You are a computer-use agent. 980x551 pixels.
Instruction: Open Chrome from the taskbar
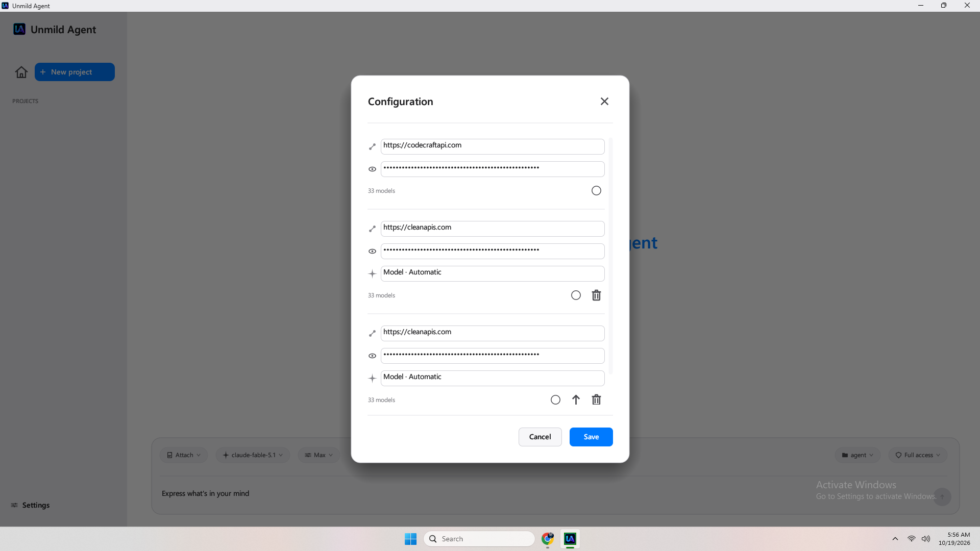[548, 539]
